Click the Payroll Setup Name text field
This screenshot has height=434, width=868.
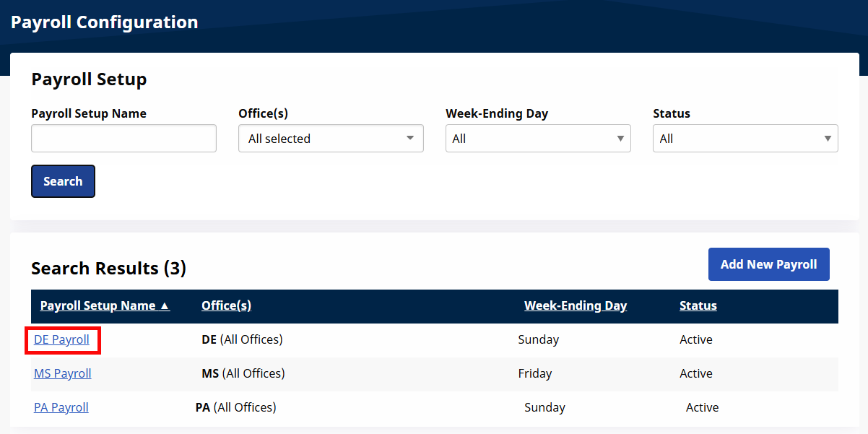point(123,139)
